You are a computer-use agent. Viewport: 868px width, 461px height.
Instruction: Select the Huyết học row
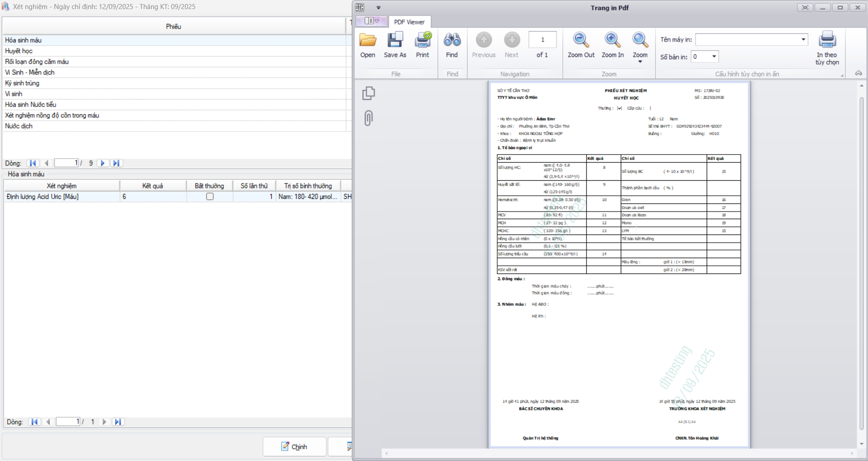pos(174,51)
